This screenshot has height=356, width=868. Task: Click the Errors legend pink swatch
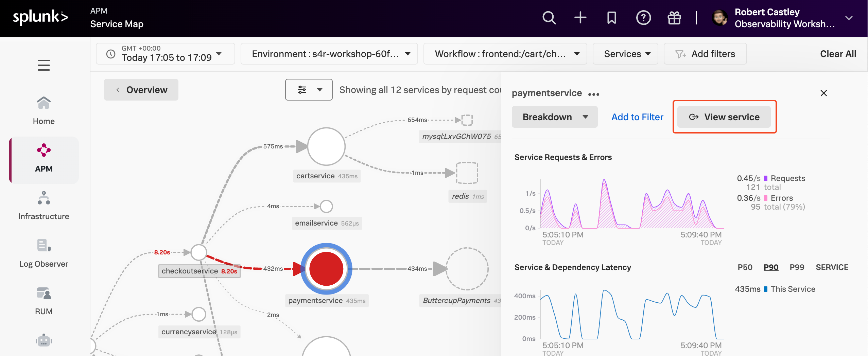766,198
